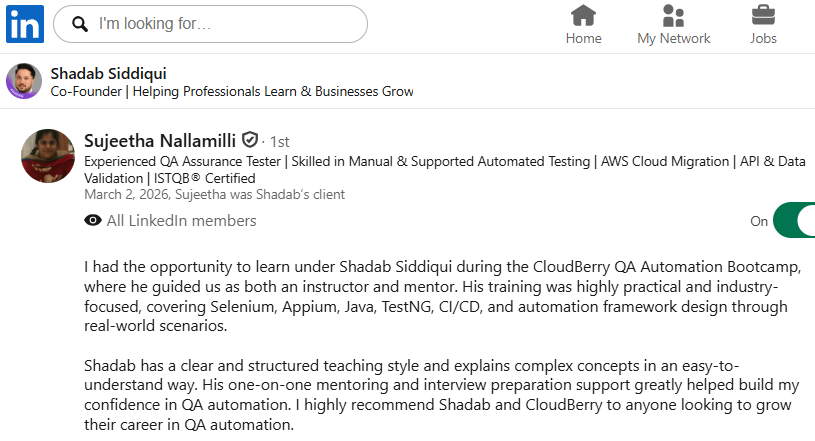The width and height of the screenshot is (815, 441).
Task: Click Shadab's Co-Founder headline text
Action: coord(232,91)
